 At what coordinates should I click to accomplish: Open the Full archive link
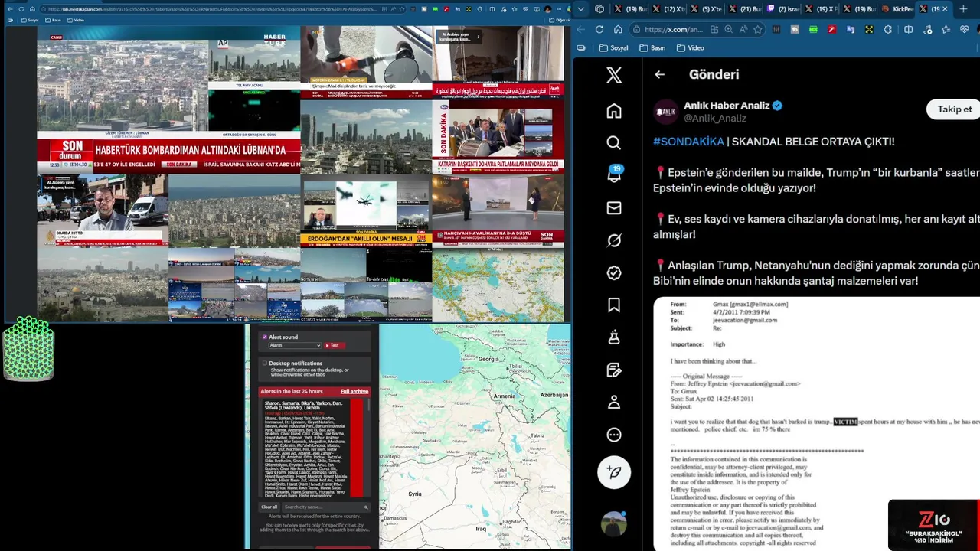(354, 392)
